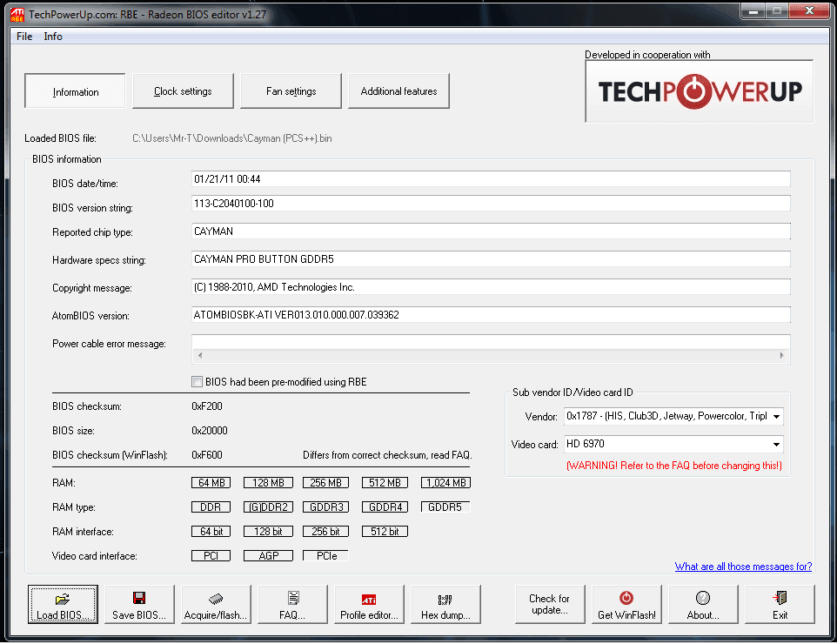837x644 pixels.
Task: Click the power cable message scrollbar left arrow
Action: tap(200, 356)
